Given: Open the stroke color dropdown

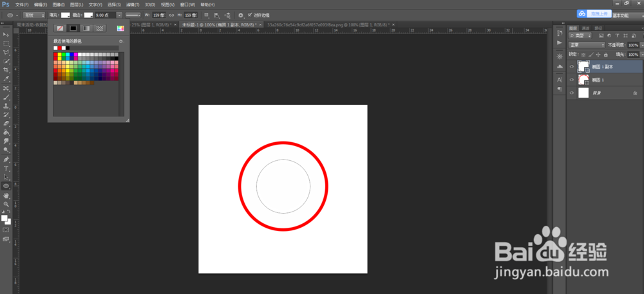Looking at the screenshot, I should pyautogui.click(x=89, y=15).
